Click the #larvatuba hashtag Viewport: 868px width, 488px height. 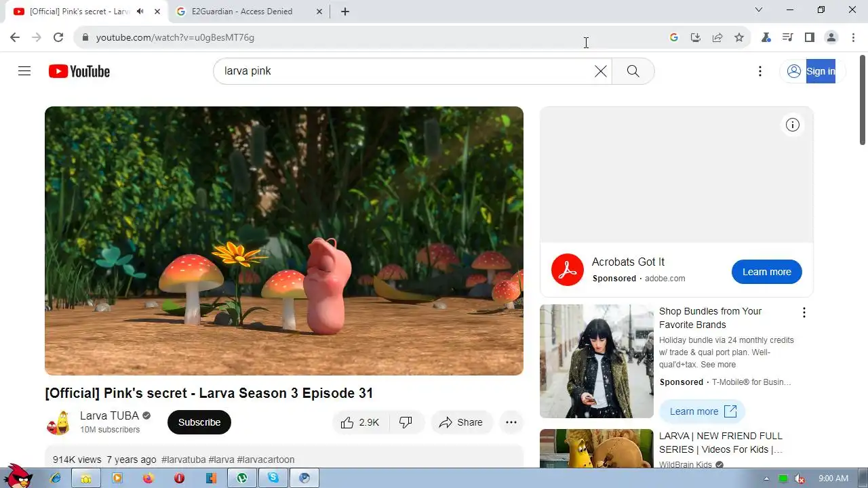[x=183, y=460]
